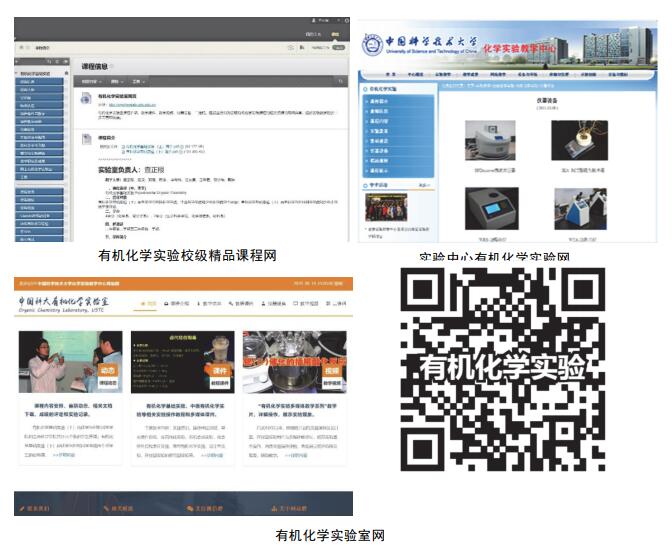Screen dimensions: 672x555
Task: Open the group photo thumbnail in the news section
Action: click(386, 207)
